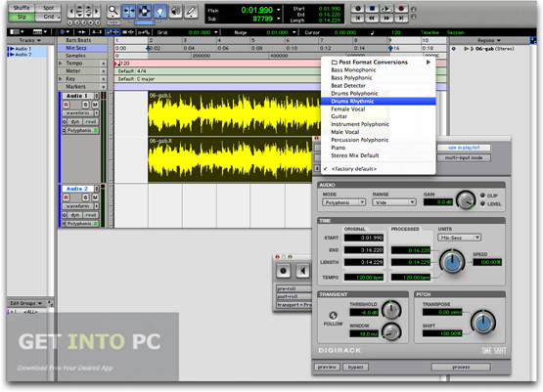Viewport: 543px width, 392px height.
Task: Choose Female Vocal preset
Action: [379, 109]
